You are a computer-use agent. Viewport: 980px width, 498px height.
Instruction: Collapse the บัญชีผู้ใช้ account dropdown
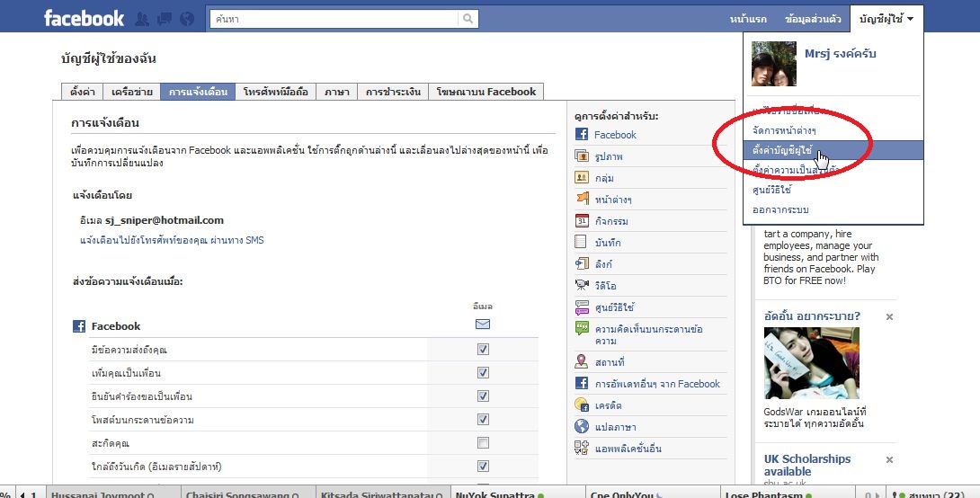[x=886, y=19]
